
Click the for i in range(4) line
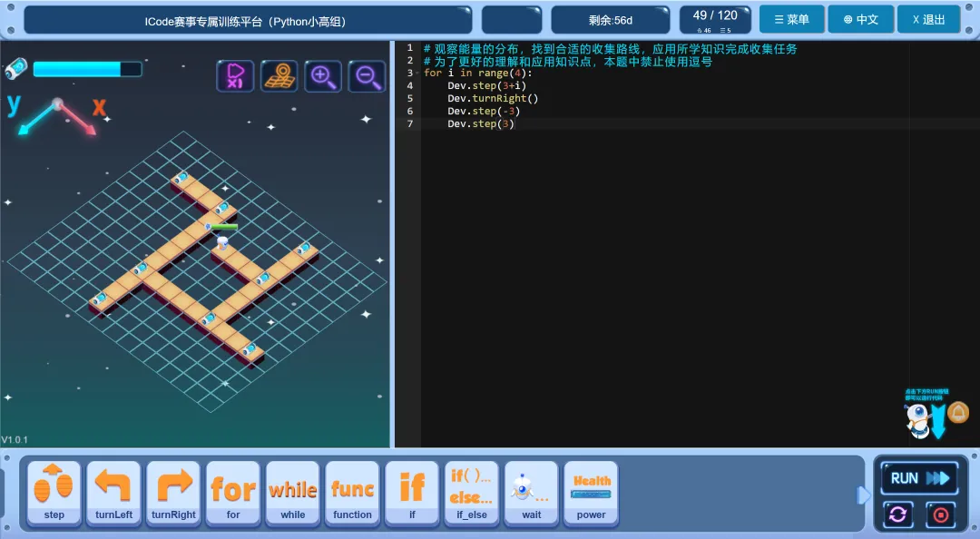point(477,73)
